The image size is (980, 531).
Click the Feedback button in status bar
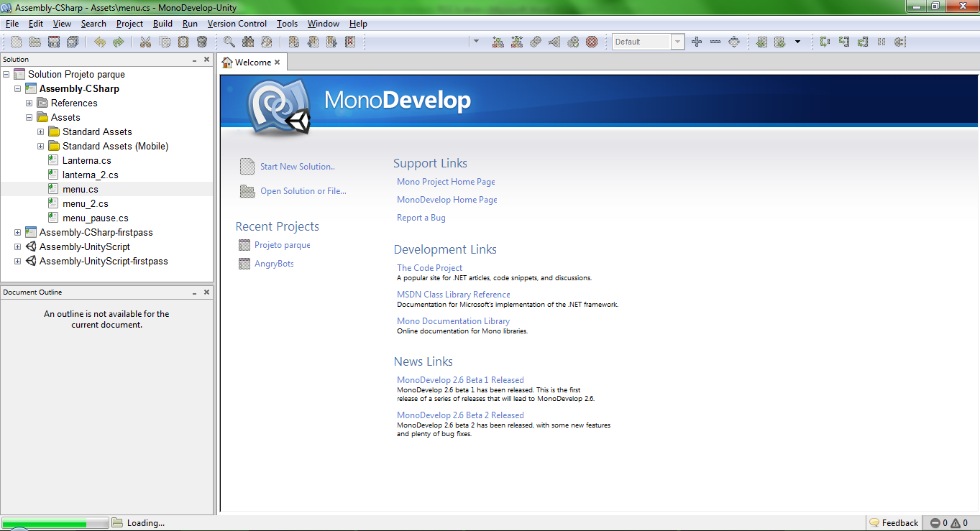pos(894,523)
